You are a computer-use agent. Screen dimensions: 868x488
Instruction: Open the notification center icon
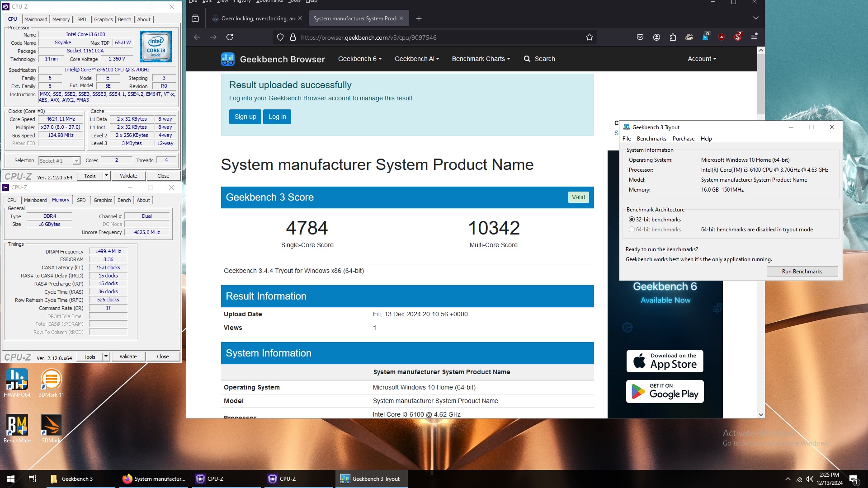[854, 479]
